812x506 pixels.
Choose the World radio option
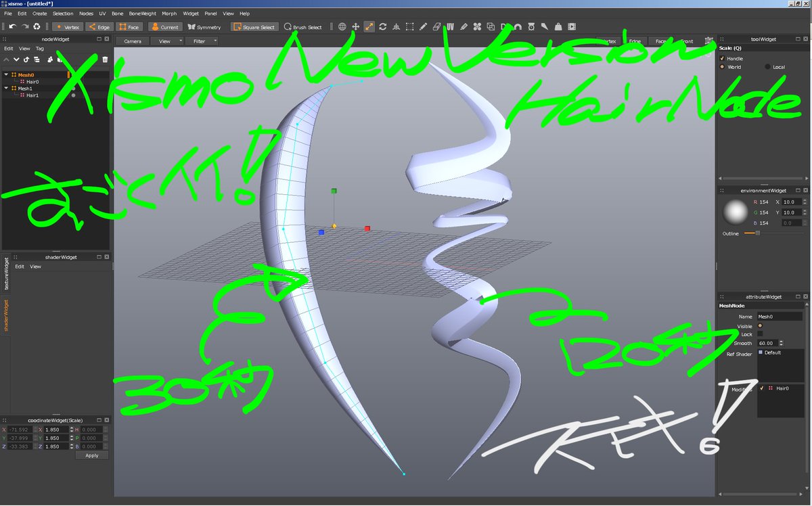tap(722, 67)
